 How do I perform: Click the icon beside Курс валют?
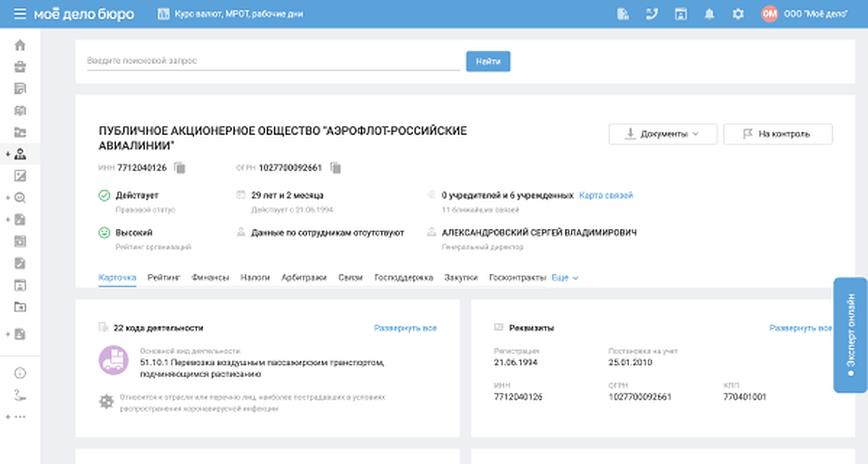163,14
